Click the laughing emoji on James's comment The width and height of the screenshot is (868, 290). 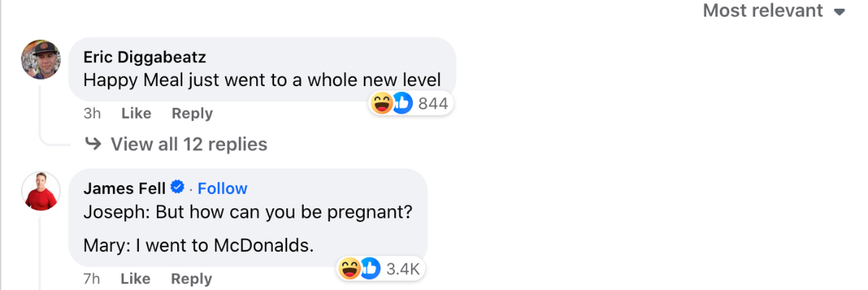point(349,268)
